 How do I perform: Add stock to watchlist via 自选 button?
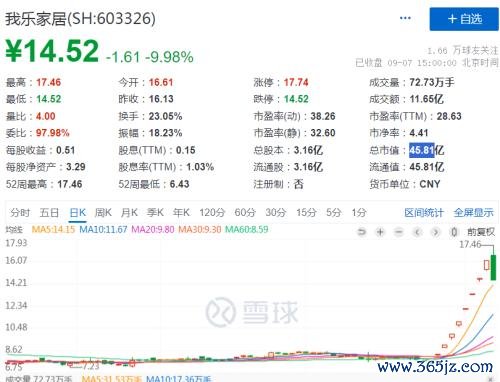coord(464,19)
